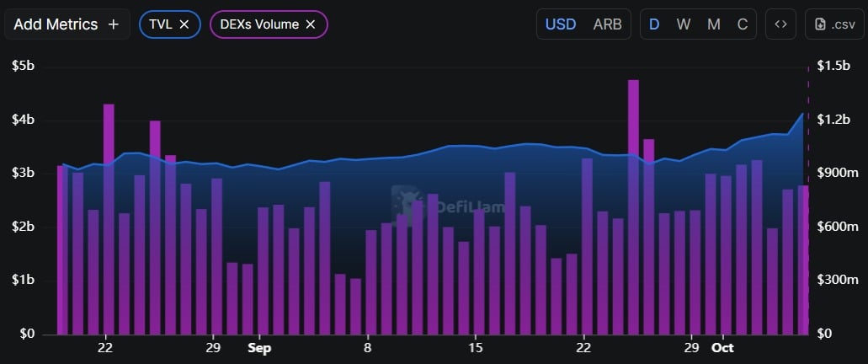This screenshot has width=868, height=364.
Task: Switch denomination to USD
Action: point(561,24)
